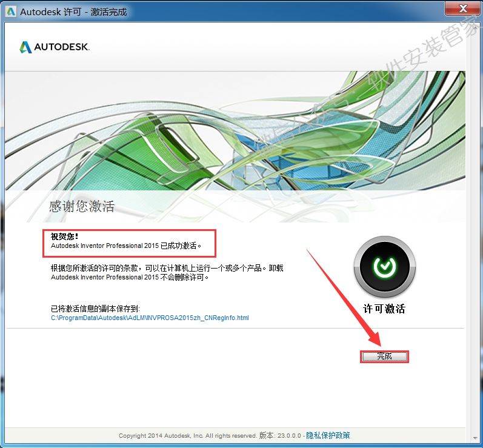Screen dimensions: 483x448
Task: Close the Autodesk license window
Action: click(462, 8)
